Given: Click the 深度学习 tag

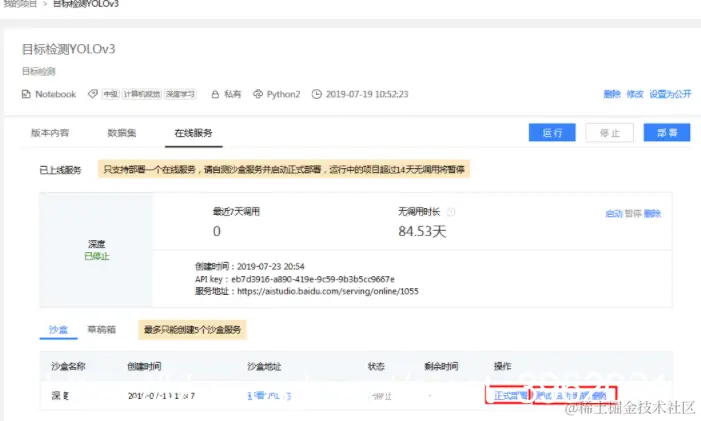Looking at the screenshot, I should click(180, 94).
